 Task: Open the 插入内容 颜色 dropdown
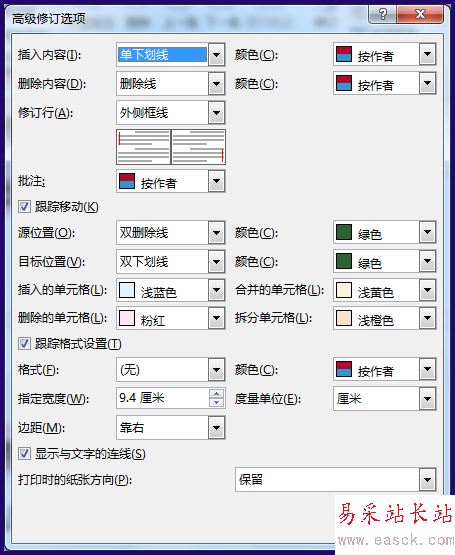pos(385,54)
